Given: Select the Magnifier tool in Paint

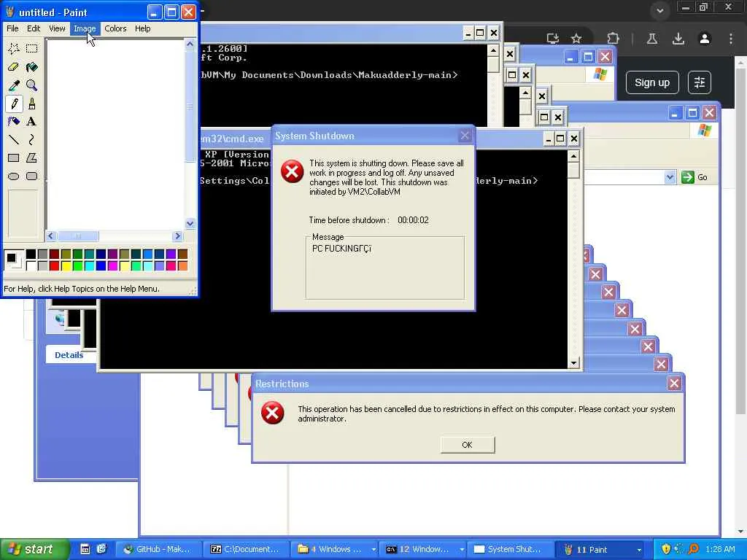Looking at the screenshot, I should (x=32, y=85).
